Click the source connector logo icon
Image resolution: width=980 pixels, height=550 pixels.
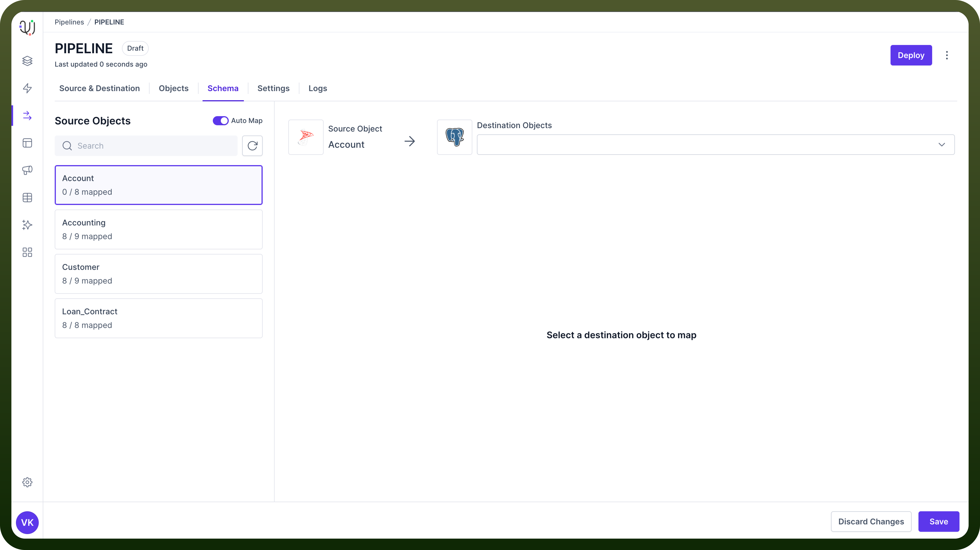click(x=306, y=137)
